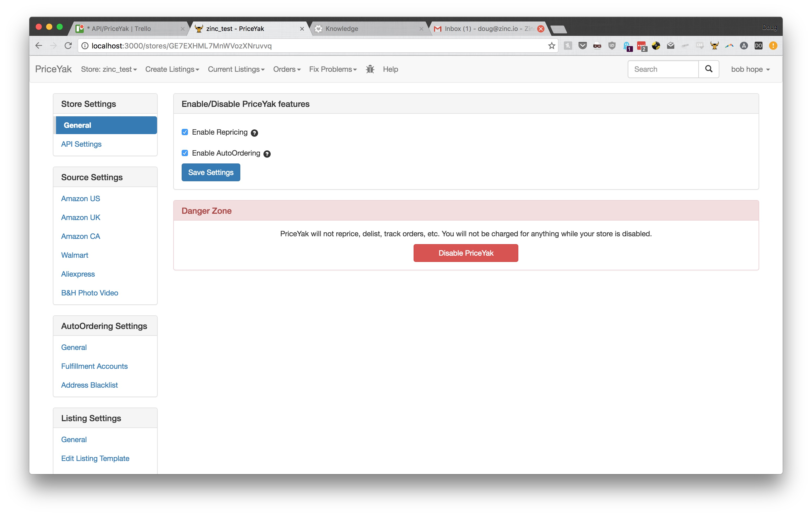The height and width of the screenshot is (516, 812).
Task: Click the Save Settings button
Action: tap(211, 172)
